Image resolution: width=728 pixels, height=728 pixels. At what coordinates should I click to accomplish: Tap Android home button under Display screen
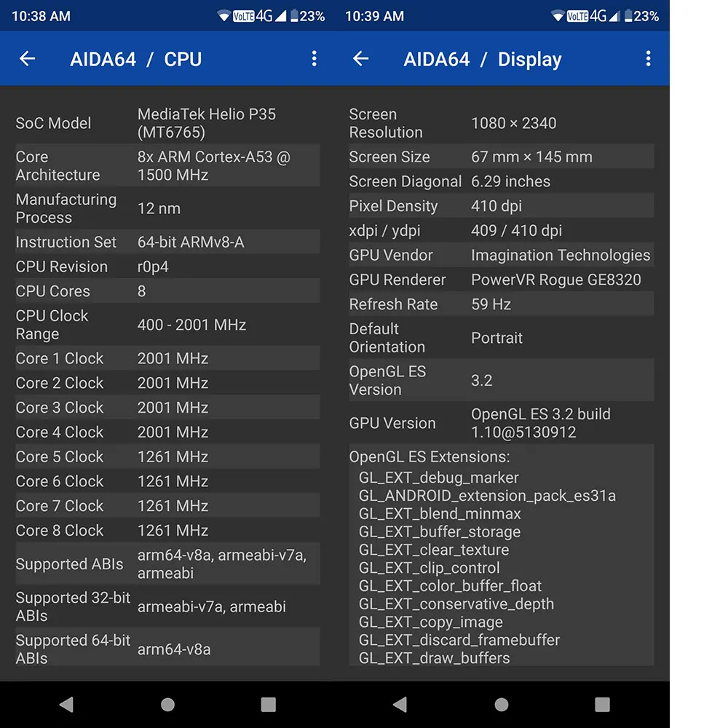(502, 704)
